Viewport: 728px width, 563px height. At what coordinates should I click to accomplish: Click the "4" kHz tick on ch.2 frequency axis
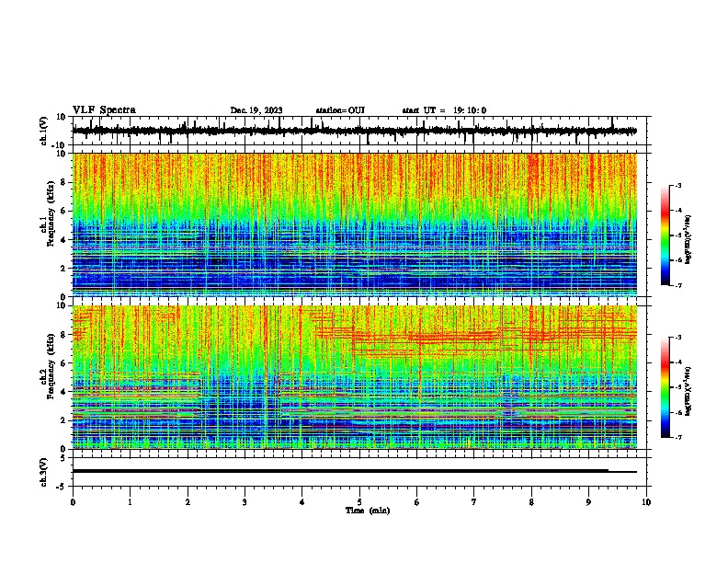[64, 392]
